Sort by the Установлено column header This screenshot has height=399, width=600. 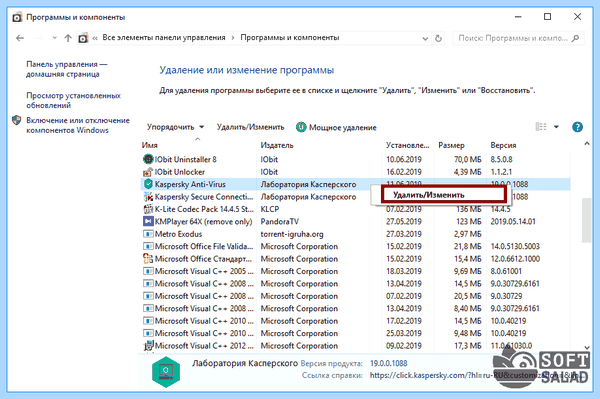(x=408, y=145)
